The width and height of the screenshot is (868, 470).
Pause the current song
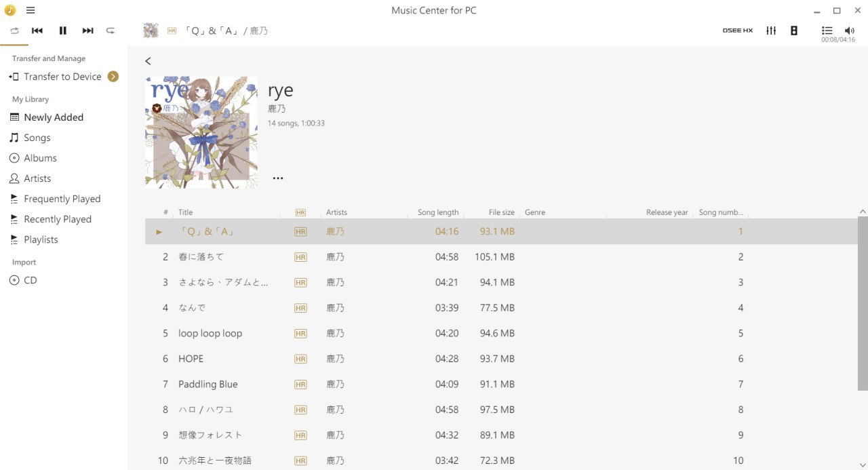click(x=63, y=31)
